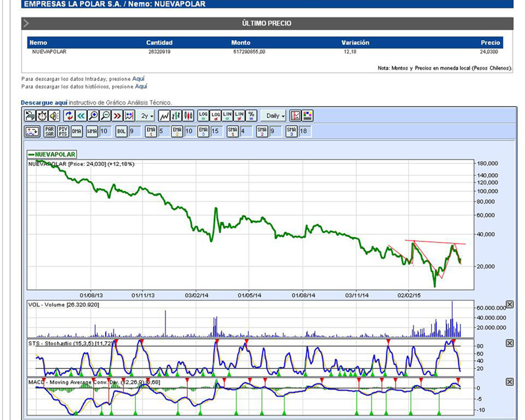Viewport: 525px width, 420px height.
Task: Click the price value 24,0300
Action: coord(489,52)
